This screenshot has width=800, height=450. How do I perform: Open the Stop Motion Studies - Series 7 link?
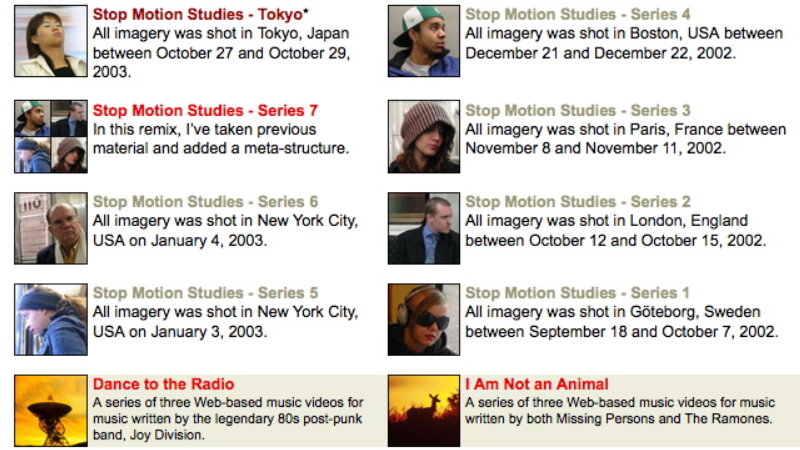coord(205,110)
